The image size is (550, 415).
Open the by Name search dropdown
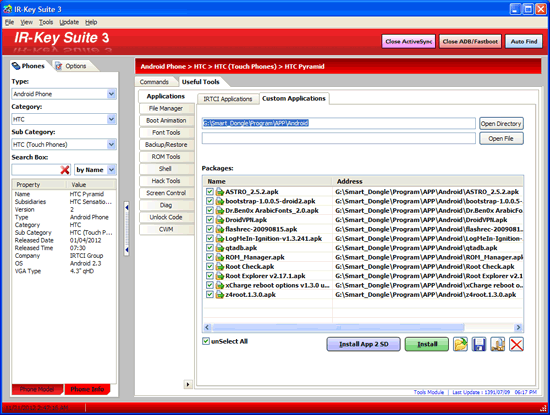[111, 170]
